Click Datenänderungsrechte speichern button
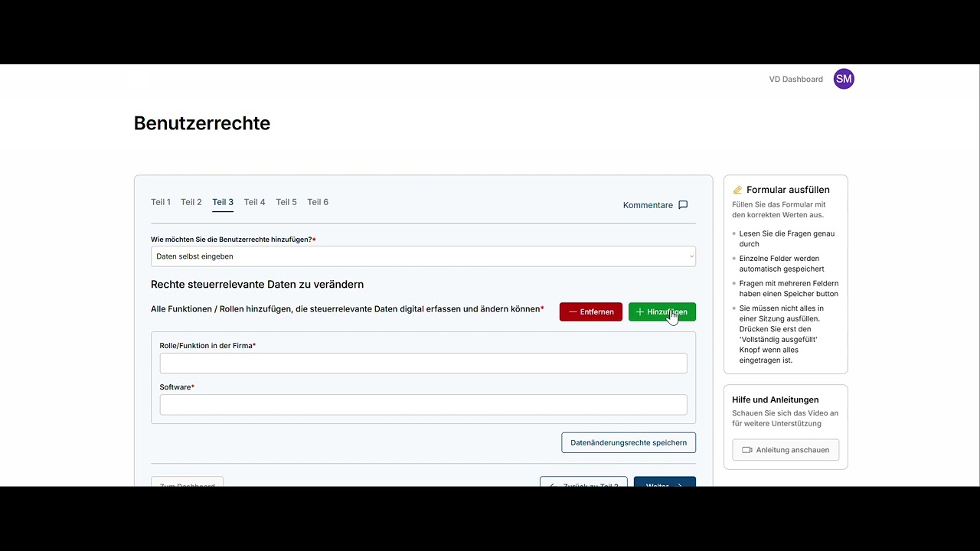 (x=629, y=442)
